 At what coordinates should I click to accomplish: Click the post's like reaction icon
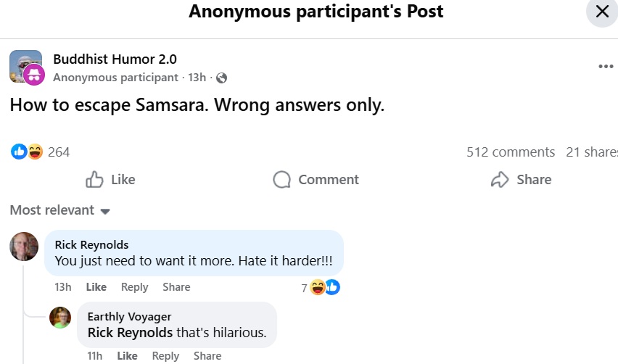click(19, 152)
